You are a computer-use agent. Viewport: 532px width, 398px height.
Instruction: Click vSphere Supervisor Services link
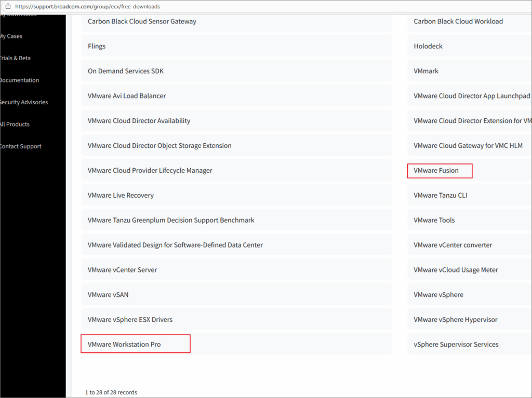pyautogui.click(x=456, y=345)
